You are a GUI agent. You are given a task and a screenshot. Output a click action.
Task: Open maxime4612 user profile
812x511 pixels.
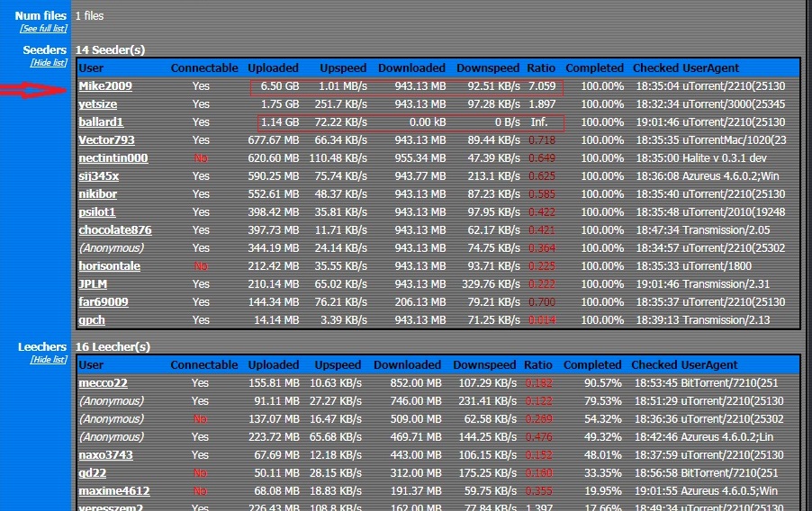point(114,491)
